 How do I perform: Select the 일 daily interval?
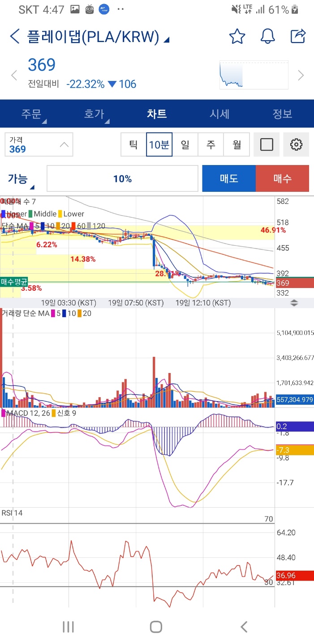click(185, 144)
